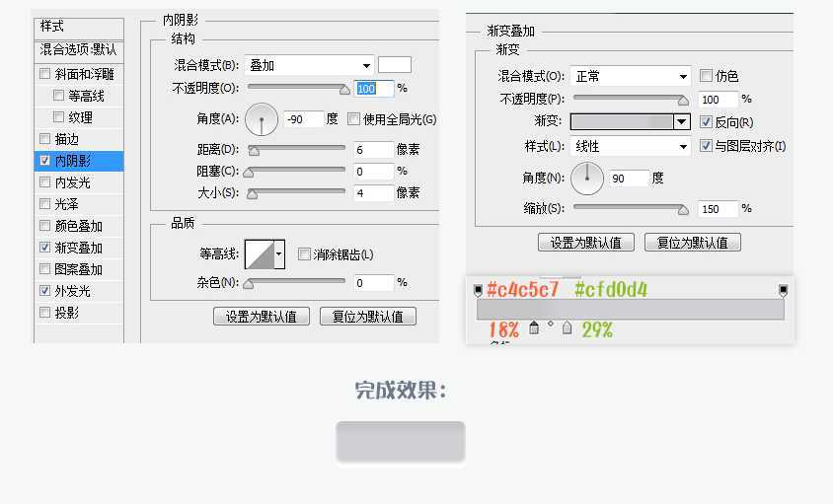Enable 使用全局光(G) checkbox
The image size is (833, 504).
[x=354, y=119]
